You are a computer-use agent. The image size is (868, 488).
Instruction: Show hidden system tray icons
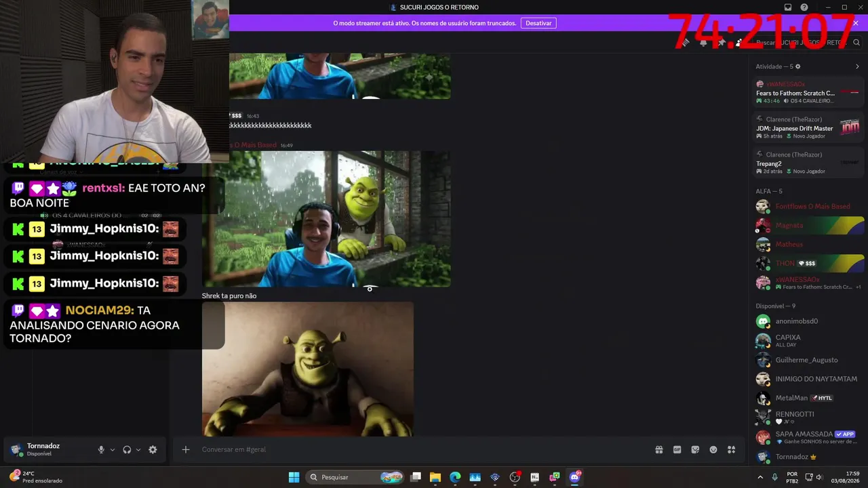pyautogui.click(x=760, y=477)
